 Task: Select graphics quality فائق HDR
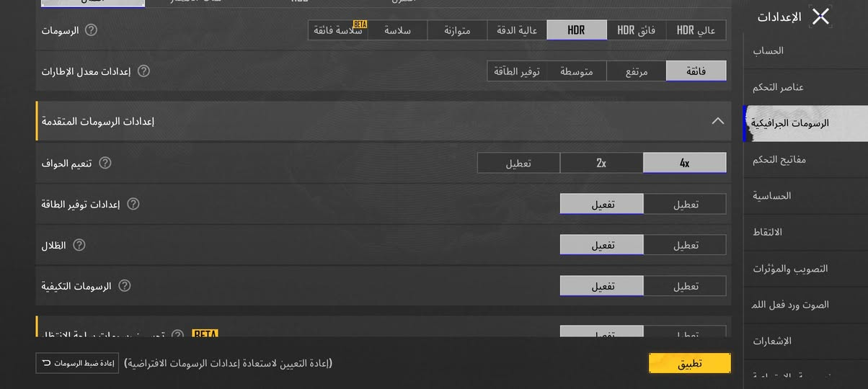(637, 30)
